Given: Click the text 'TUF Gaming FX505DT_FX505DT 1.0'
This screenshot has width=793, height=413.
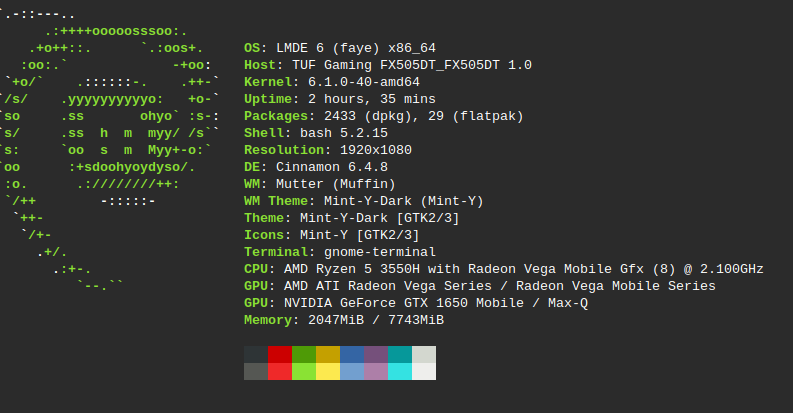Looking at the screenshot, I should [x=412, y=65].
